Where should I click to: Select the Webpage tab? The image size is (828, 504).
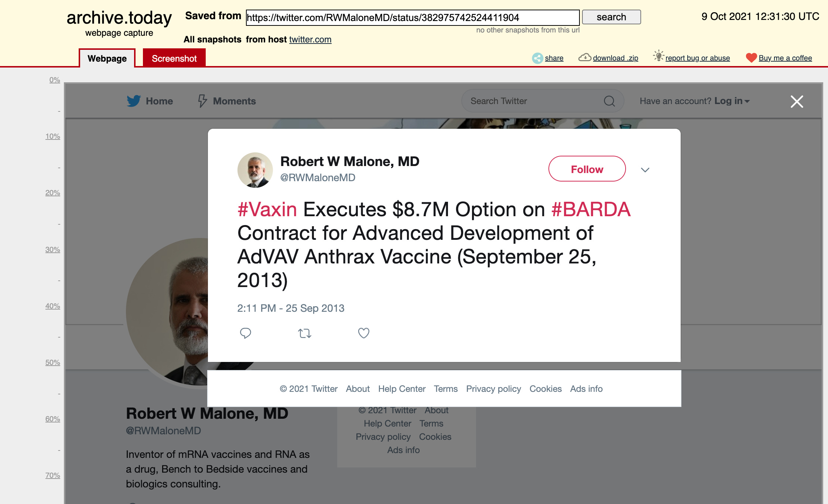(107, 58)
